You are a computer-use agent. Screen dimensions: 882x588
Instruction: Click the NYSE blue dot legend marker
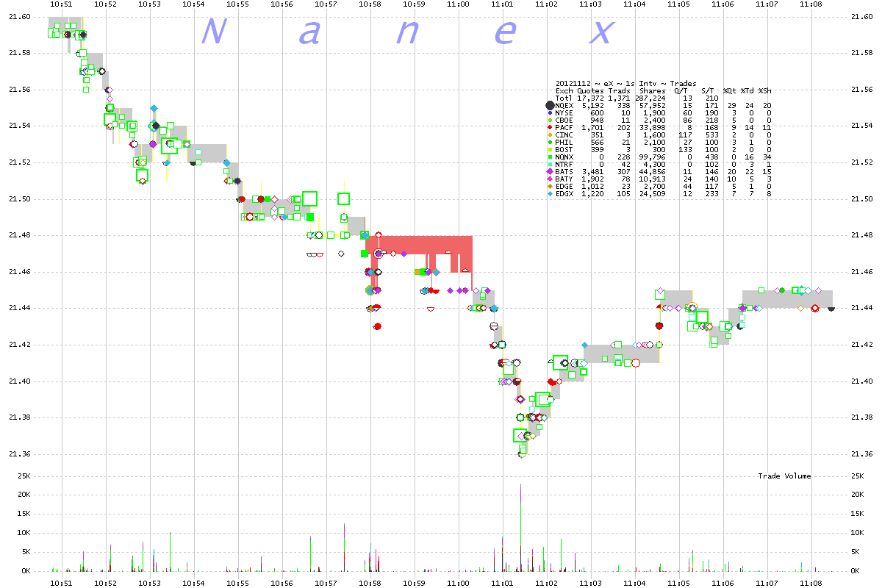(550, 112)
